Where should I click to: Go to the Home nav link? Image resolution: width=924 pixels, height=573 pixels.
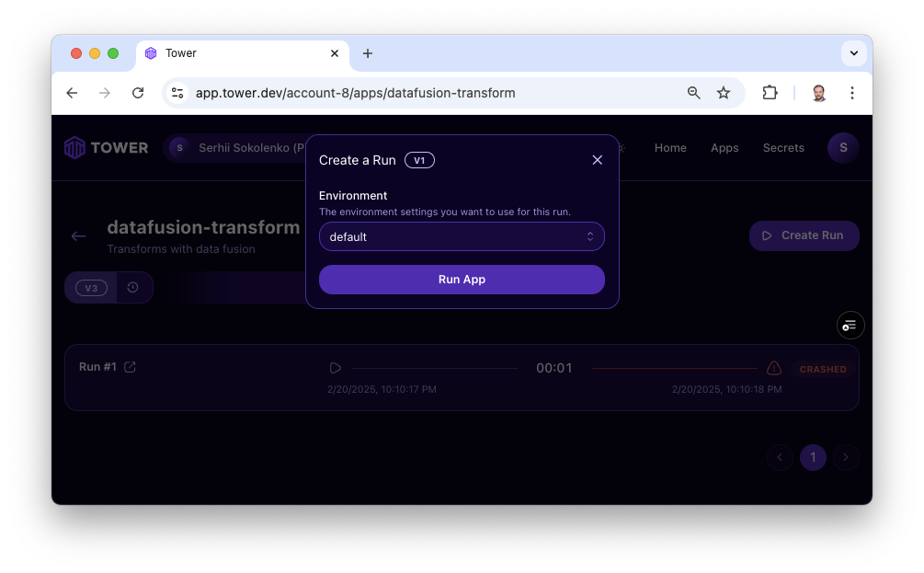tap(670, 148)
